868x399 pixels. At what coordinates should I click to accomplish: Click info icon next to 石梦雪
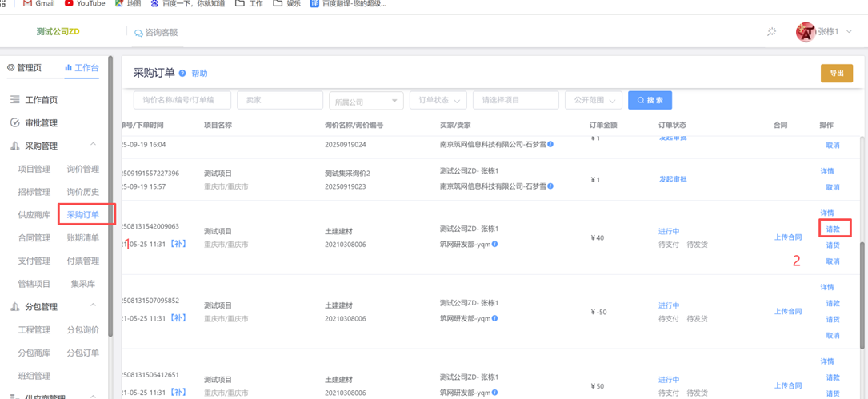click(x=550, y=186)
